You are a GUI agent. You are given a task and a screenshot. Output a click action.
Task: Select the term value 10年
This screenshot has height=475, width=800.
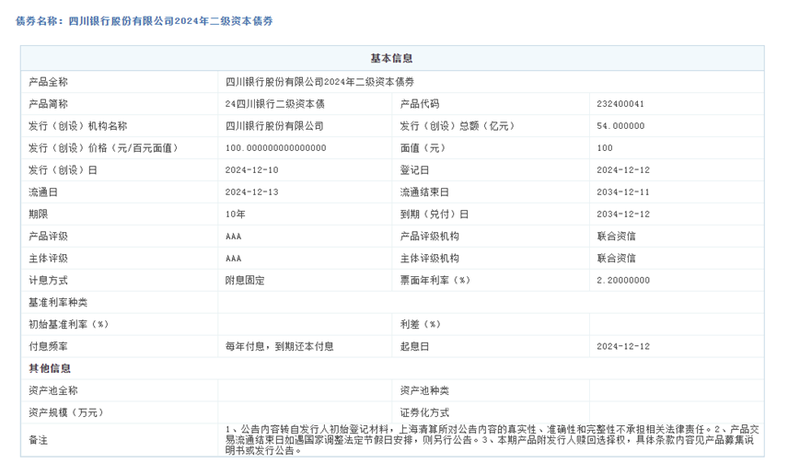235,214
